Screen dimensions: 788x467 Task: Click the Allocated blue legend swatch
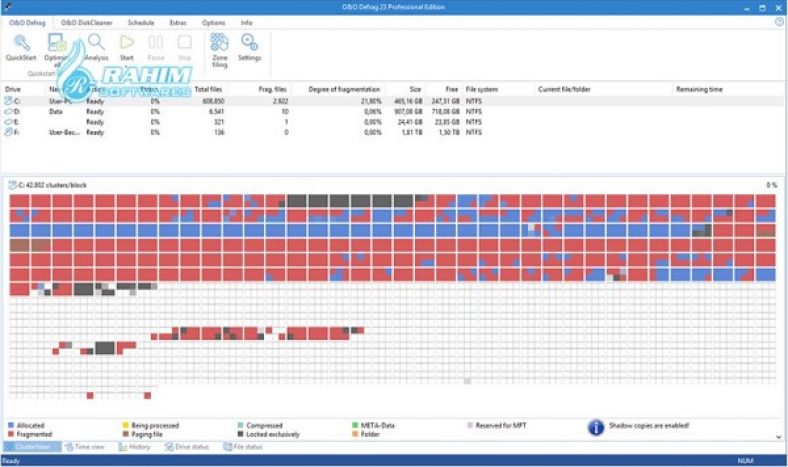[11, 425]
